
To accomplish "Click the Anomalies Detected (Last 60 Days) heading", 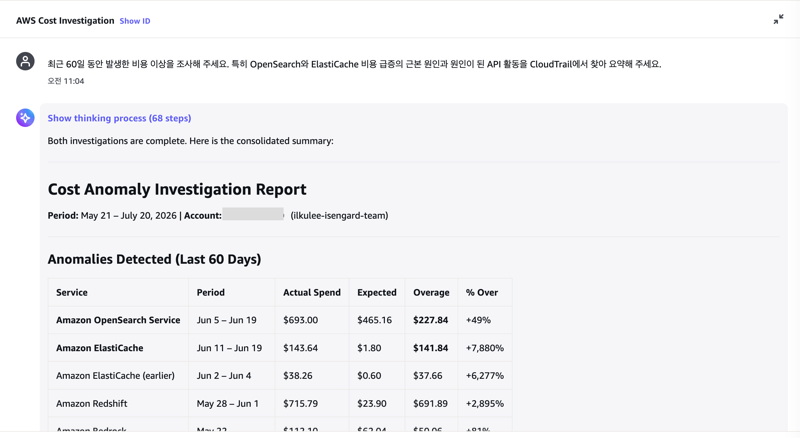I will click(x=154, y=259).
